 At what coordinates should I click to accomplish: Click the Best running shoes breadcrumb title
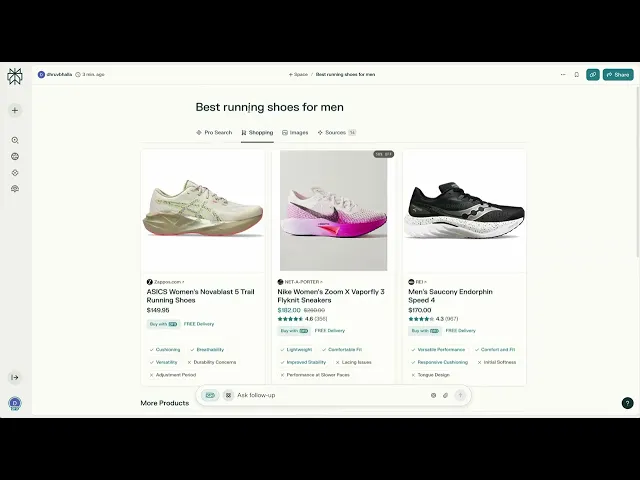(x=345, y=75)
